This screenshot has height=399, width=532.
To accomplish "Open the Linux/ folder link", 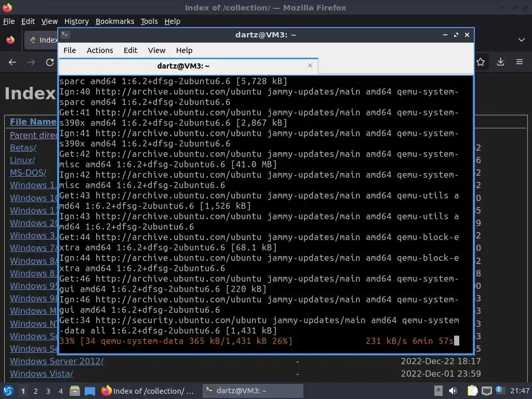I will pyautogui.click(x=22, y=160).
